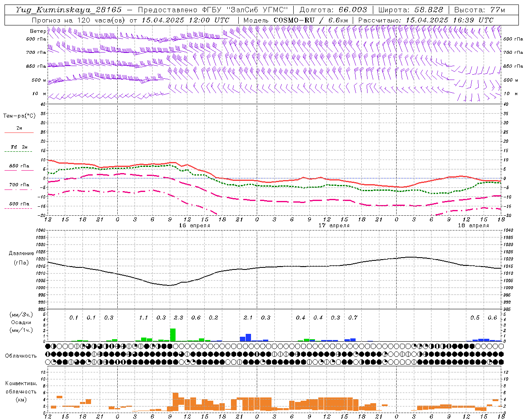The image size is (525, 420).
Task: Click the 0.5 precipitation total value
Action: [475, 318]
